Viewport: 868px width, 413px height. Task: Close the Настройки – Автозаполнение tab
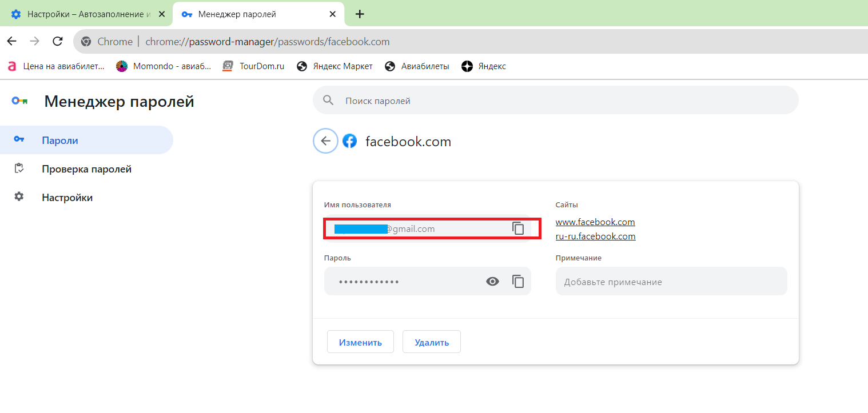(x=162, y=14)
